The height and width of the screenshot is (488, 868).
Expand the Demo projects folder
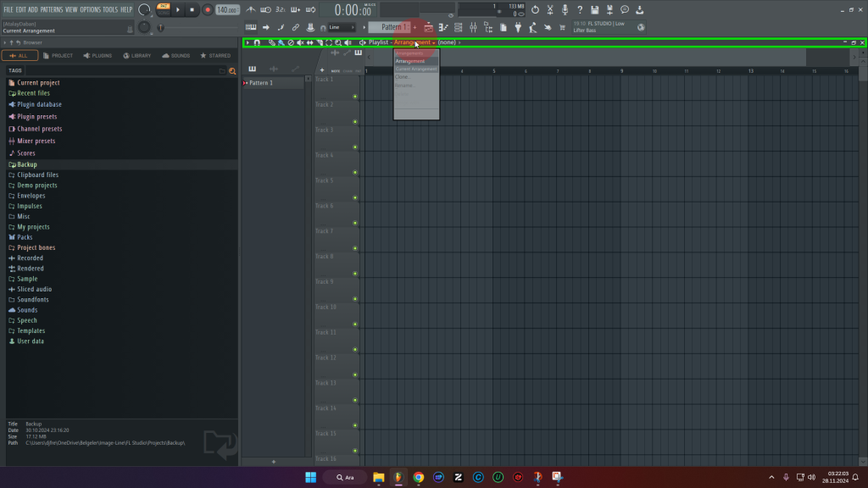33,186
